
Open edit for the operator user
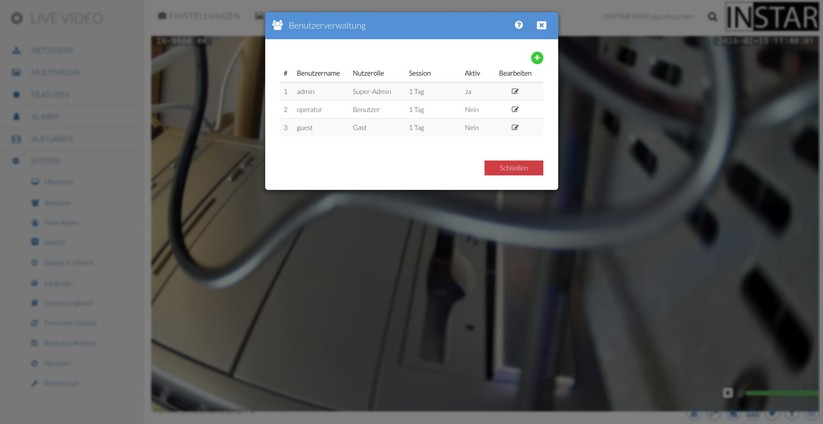point(515,109)
